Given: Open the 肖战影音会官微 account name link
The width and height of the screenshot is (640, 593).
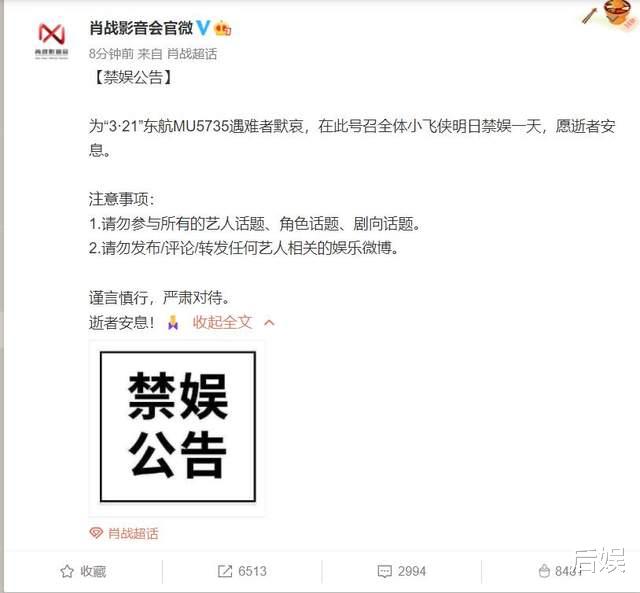Looking at the screenshot, I should click(x=141, y=28).
